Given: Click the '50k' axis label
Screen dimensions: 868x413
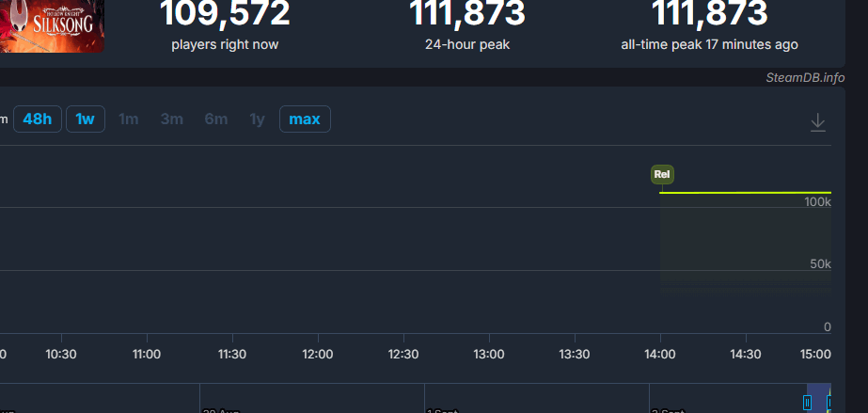Looking at the screenshot, I should (820, 264).
